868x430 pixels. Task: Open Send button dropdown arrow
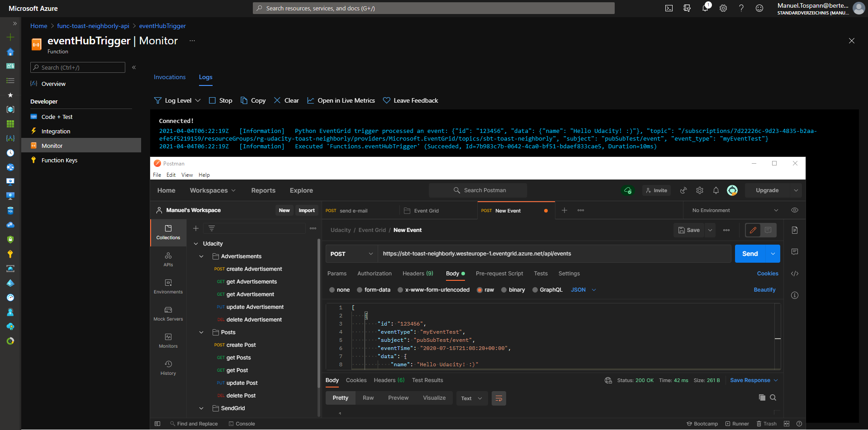pyautogui.click(x=773, y=254)
